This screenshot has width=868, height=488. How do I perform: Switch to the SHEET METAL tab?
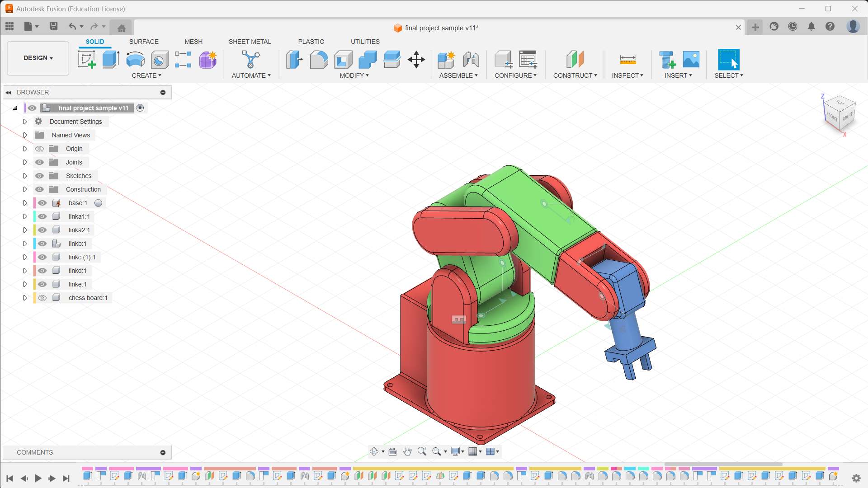click(250, 42)
